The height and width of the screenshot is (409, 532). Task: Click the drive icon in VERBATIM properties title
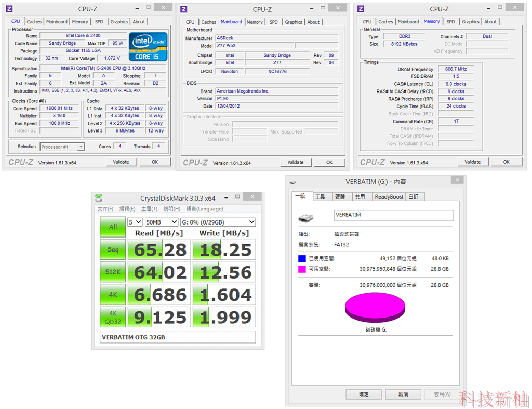(x=293, y=182)
